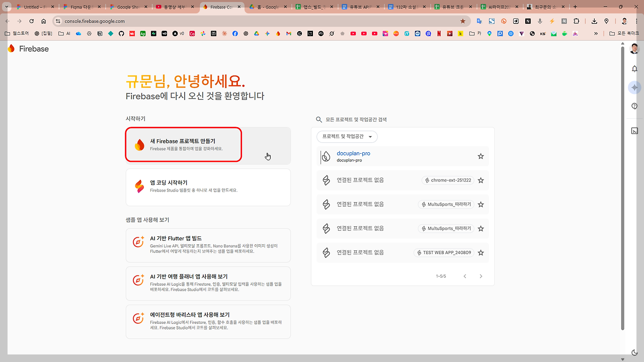Switch to the 유튜브 API docs tab
The width and height of the screenshot is (644, 362).
tap(361, 7)
